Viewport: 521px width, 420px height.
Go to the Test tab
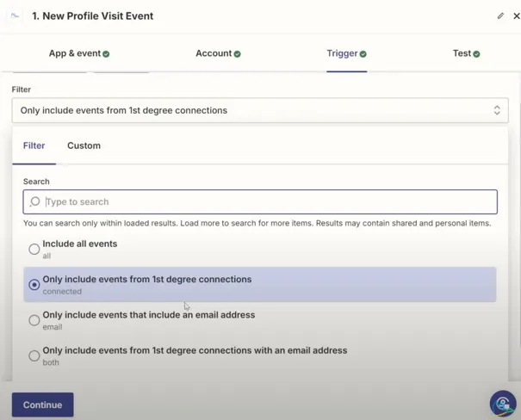(x=466, y=53)
